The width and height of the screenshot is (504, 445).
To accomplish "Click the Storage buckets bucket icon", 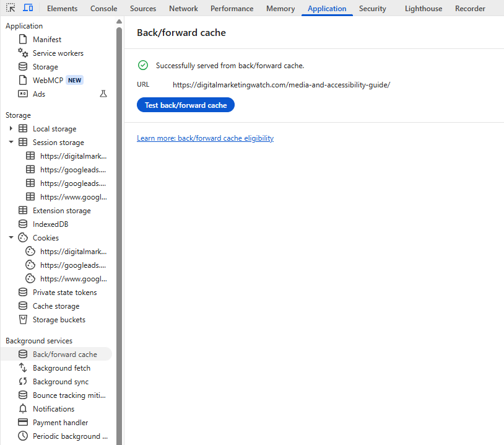I will (x=23, y=320).
